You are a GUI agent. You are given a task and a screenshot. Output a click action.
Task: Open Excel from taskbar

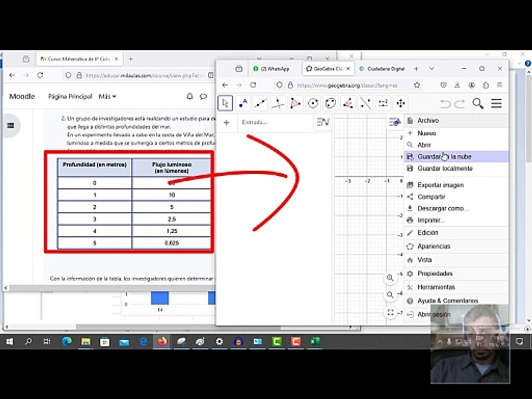(315, 342)
